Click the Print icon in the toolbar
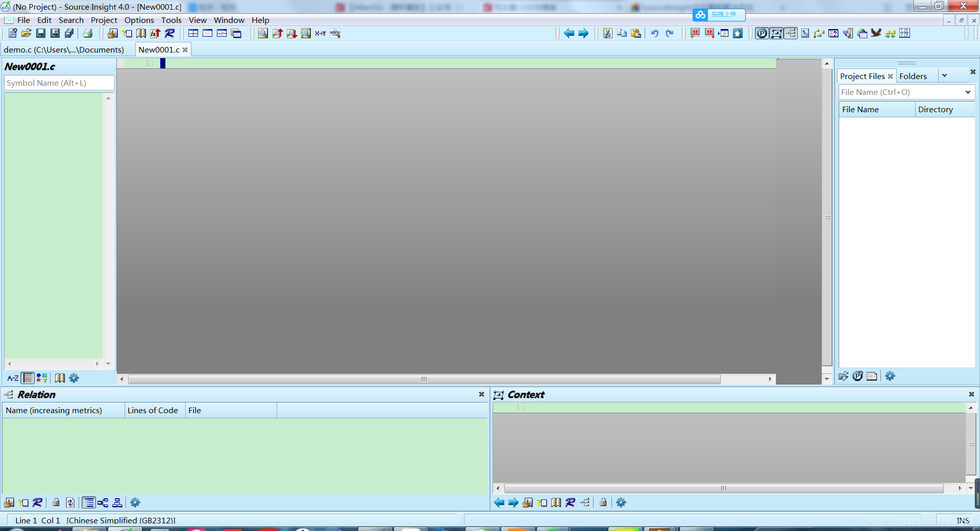 (x=88, y=33)
